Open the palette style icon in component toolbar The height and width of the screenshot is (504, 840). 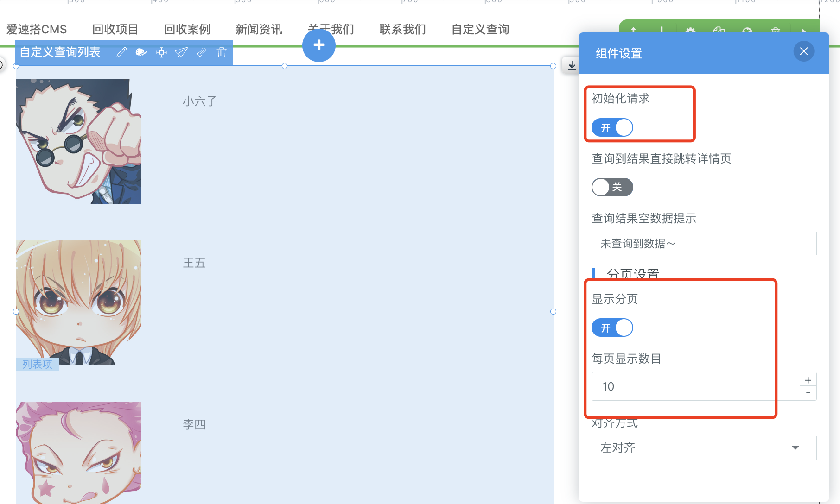141,52
